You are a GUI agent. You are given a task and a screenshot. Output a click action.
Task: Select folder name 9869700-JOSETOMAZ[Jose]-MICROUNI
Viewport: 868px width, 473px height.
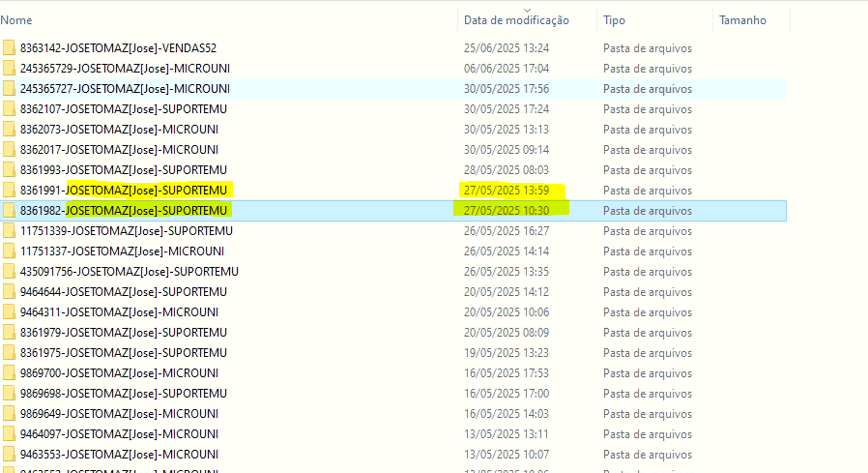click(x=119, y=373)
